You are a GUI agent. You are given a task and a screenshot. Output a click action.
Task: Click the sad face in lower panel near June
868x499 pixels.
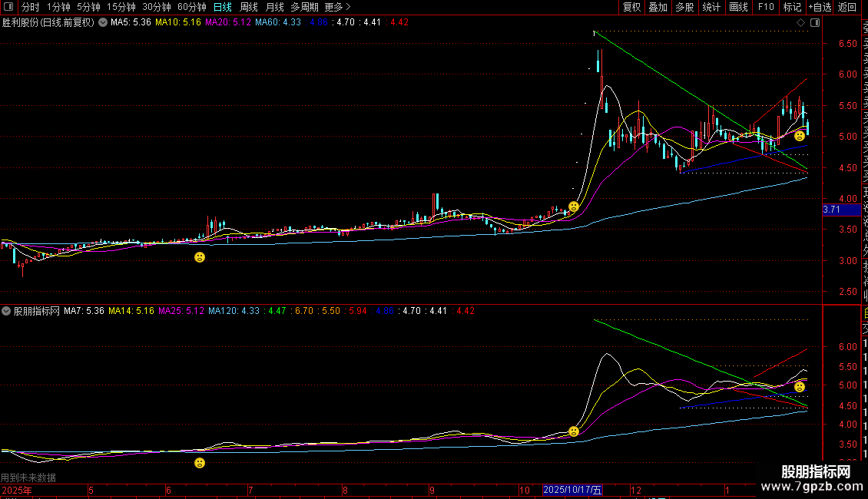click(200, 463)
